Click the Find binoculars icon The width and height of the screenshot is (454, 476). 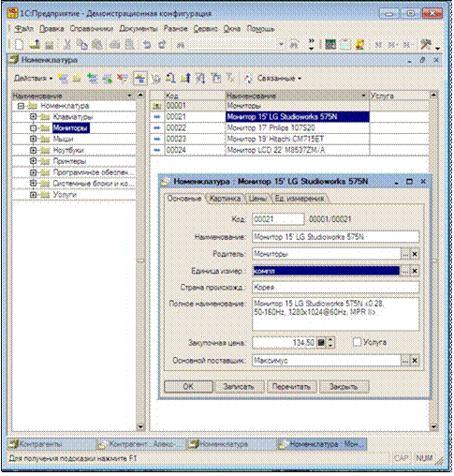(181, 45)
